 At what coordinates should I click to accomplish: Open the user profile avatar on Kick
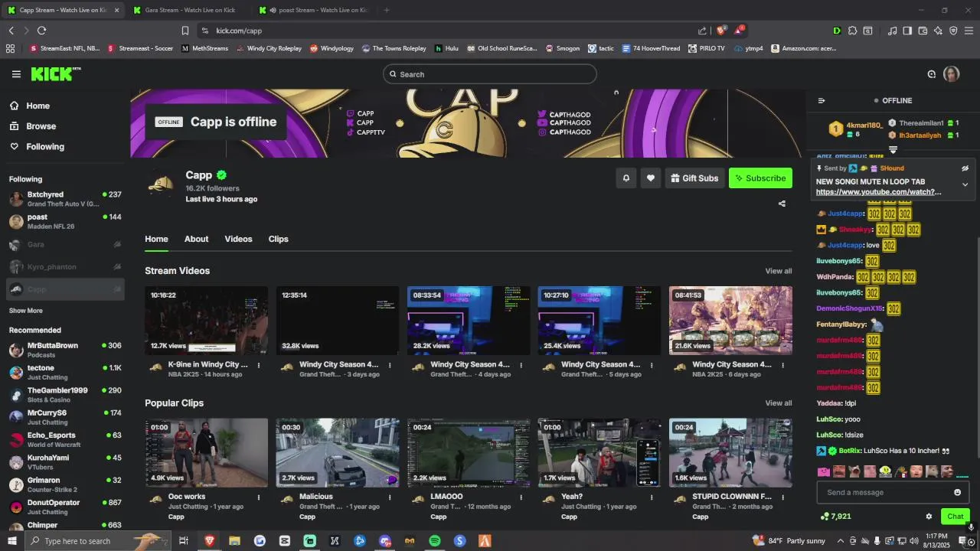coord(952,74)
